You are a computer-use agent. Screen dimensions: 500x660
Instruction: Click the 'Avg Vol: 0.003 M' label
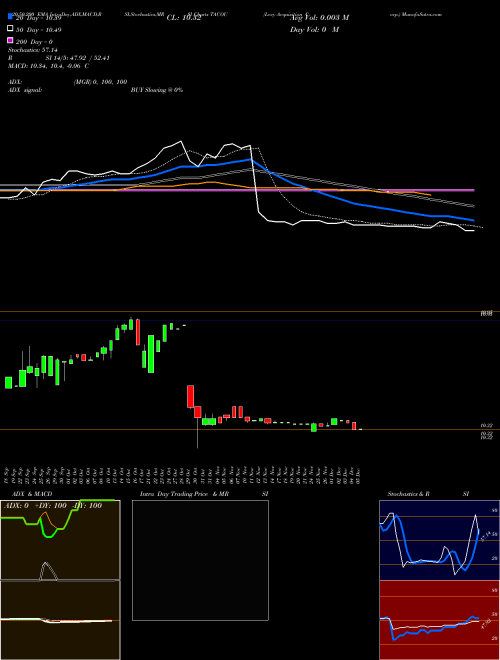(319, 18)
